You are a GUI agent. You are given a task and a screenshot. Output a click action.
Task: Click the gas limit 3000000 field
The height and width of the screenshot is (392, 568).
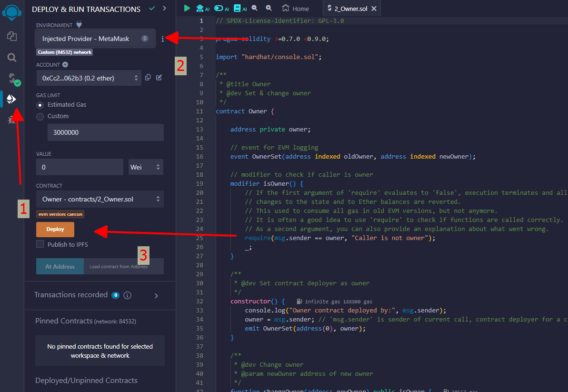coord(105,132)
